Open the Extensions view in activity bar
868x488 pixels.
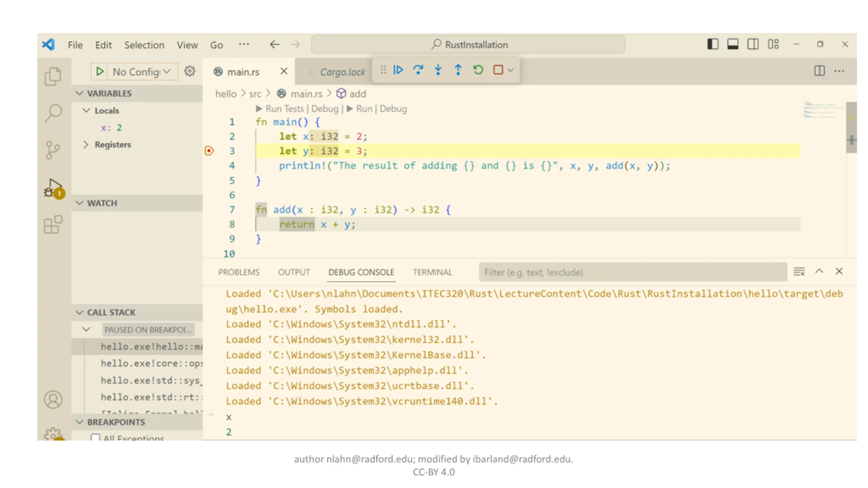pos(53,225)
